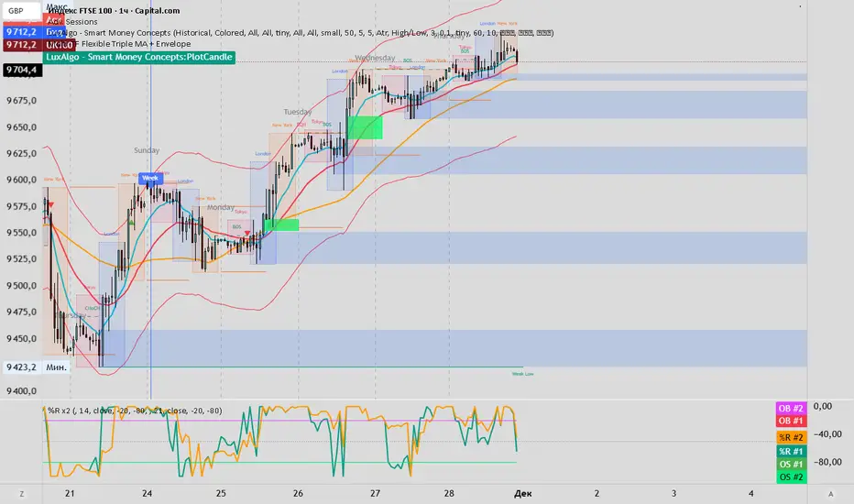Click the Tuesday day label
Screen dimensions: 854x504
(x=298, y=112)
